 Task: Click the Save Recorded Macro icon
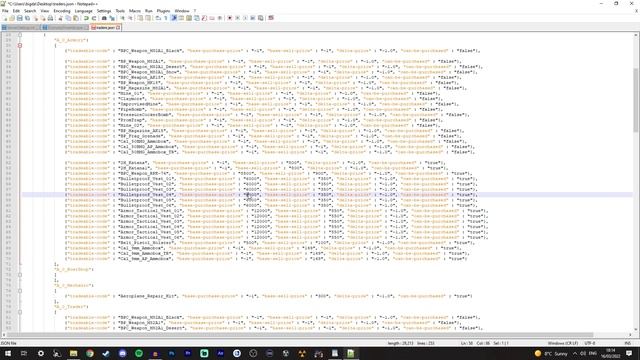pyautogui.click(x=260, y=18)
